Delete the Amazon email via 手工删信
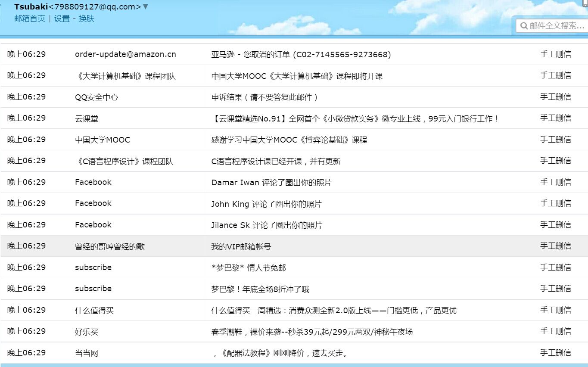The image size is (588, 367). [x=556, y=54]
